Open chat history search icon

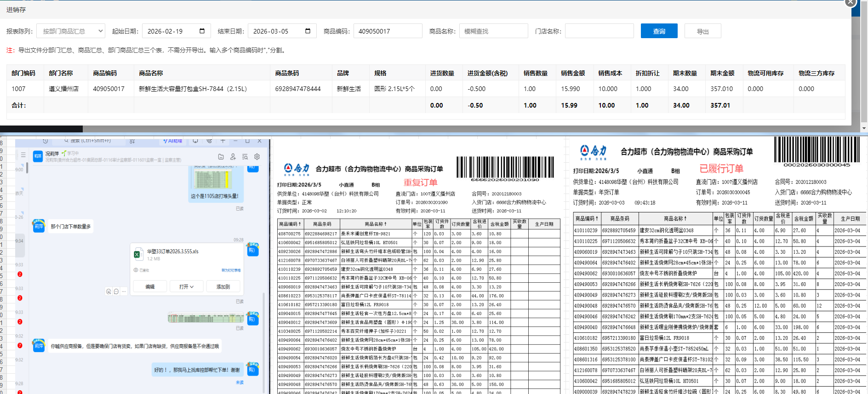[x=245, y=157]
